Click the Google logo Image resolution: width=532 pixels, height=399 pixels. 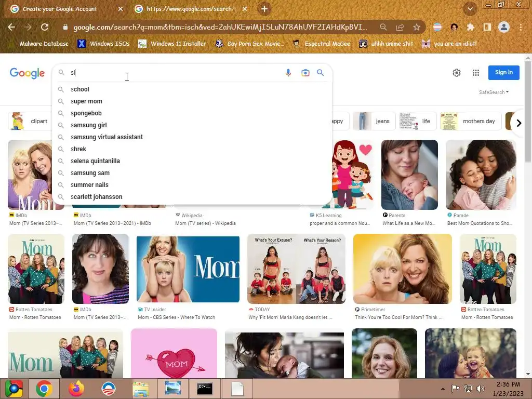point(27,73)
